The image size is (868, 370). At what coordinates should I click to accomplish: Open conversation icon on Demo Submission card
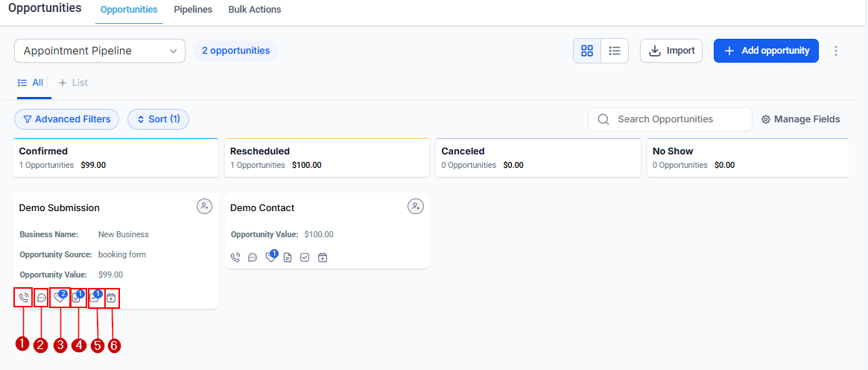[42, 298]
